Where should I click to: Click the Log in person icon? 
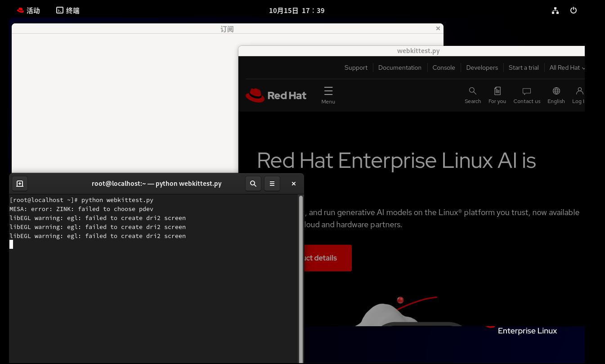(x=579, y=95)
